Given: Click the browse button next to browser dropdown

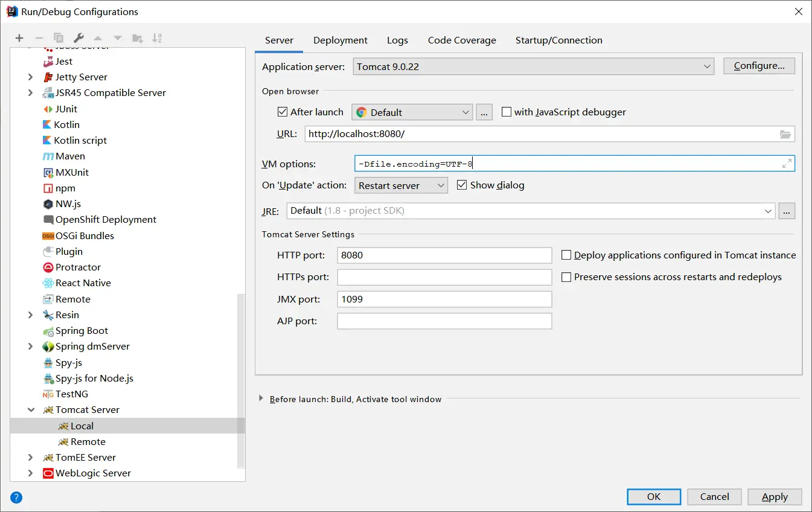Looking at the screenshot, I should (484, 112).
